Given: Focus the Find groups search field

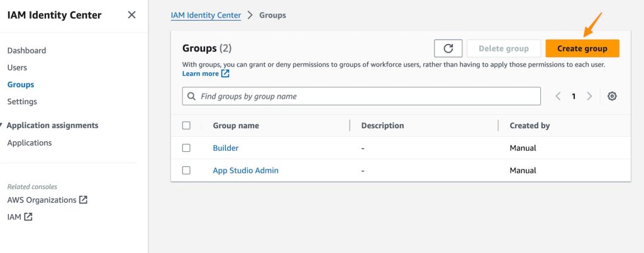Looking at the screenshot, I should pyautogui.click(x=365, y=96).
